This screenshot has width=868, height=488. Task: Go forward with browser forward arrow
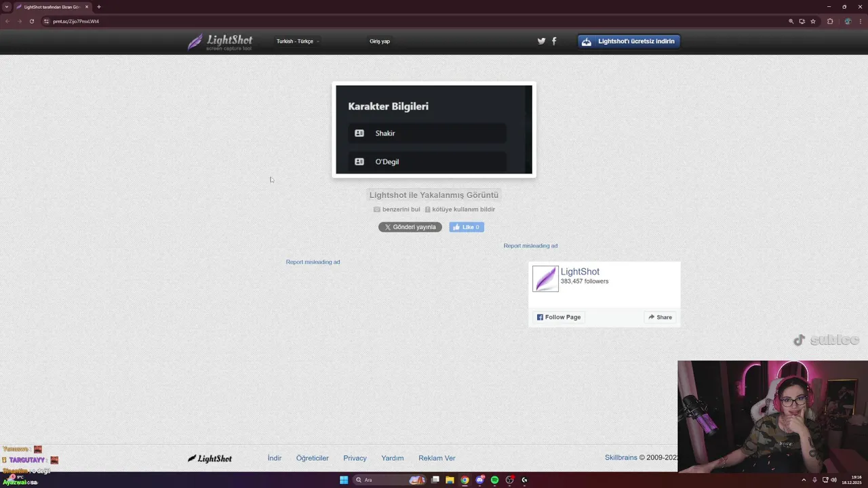coord(19,21)
